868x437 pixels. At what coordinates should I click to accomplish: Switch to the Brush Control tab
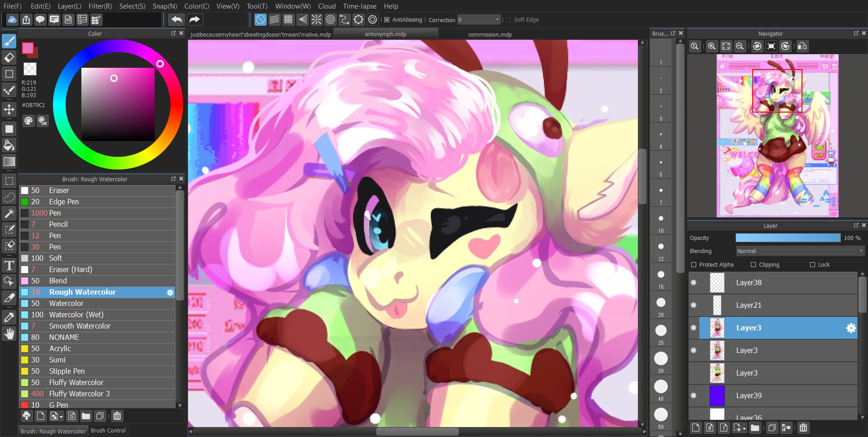point(108,431)
